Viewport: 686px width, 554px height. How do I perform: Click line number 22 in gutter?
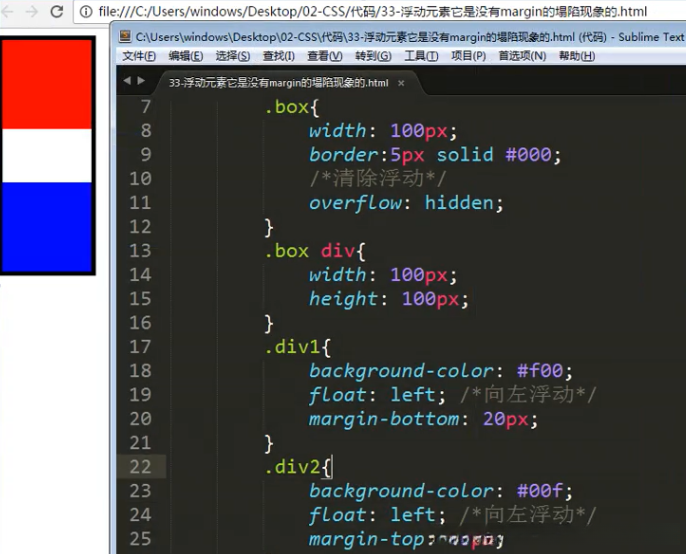(140, 467)
